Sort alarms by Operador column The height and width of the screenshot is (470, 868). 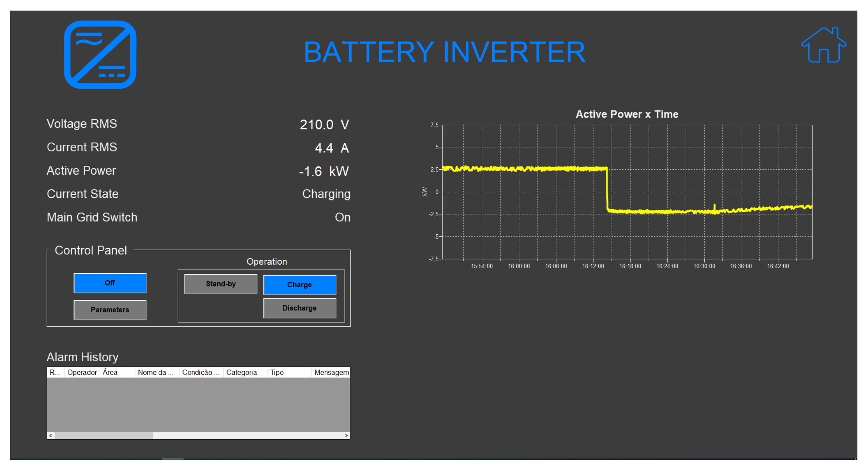click(x=82, y=373)
